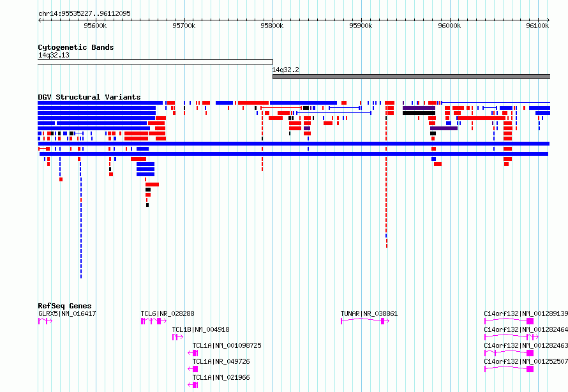Select the TCL1A NM_001098725 transcript glyph
The width and height of the screenshot is (568, 392).
193,353
